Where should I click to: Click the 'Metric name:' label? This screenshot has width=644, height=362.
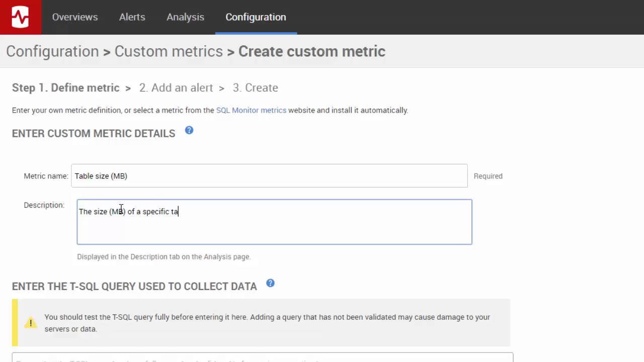pyautogui.click(x=46, y=176)
